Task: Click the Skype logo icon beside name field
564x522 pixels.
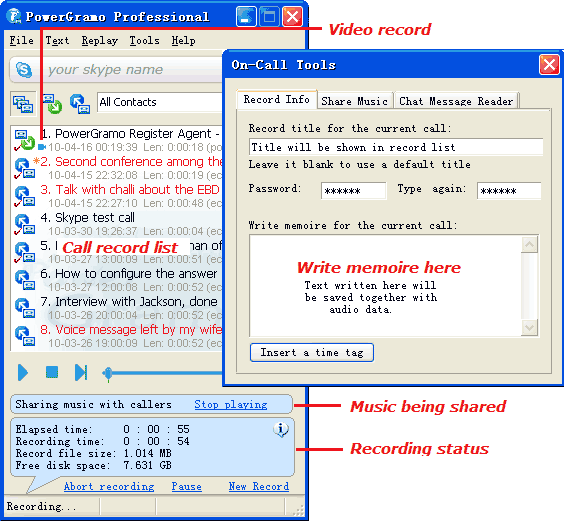Action: [24, 69]
